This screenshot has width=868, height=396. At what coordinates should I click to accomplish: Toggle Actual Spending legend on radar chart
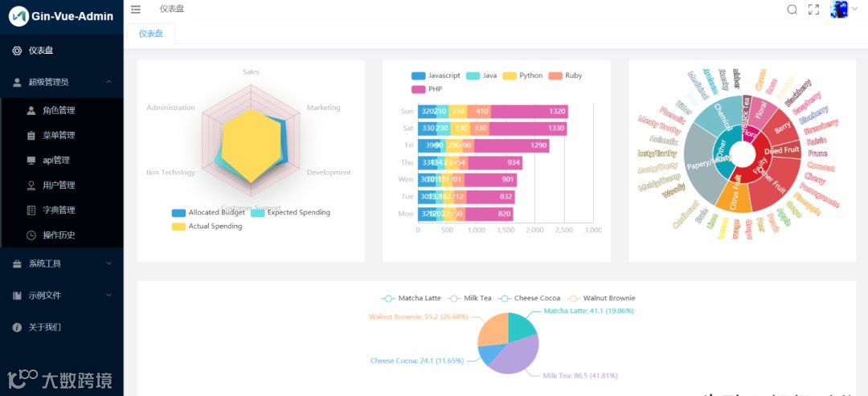pyautogui.click(x=207, y=227)
